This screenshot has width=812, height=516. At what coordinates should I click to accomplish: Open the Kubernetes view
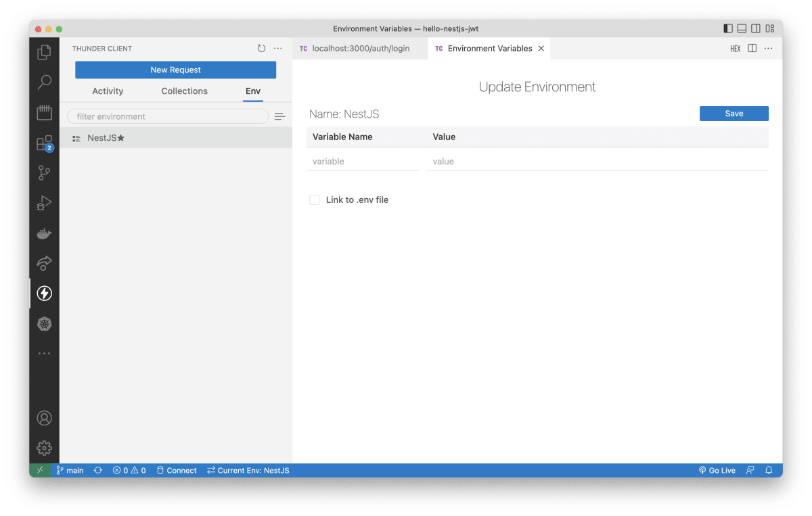tap(44, 324)
